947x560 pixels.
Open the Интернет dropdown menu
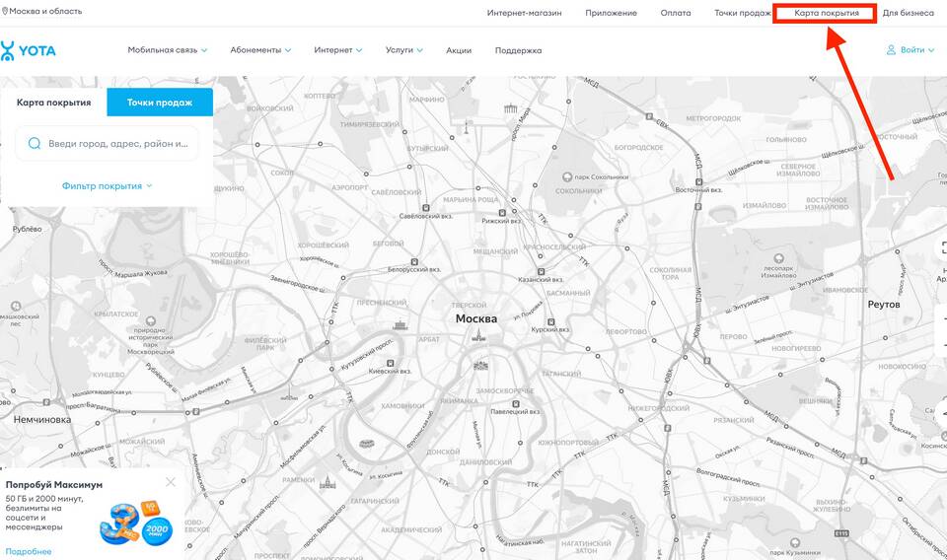point(337,50)
